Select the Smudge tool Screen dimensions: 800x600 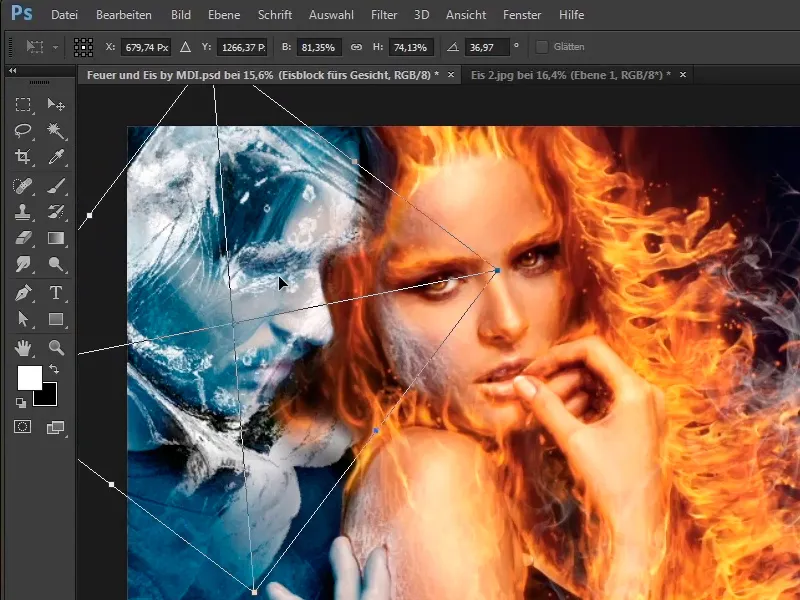pyautogui.click(x=23, y=264)
